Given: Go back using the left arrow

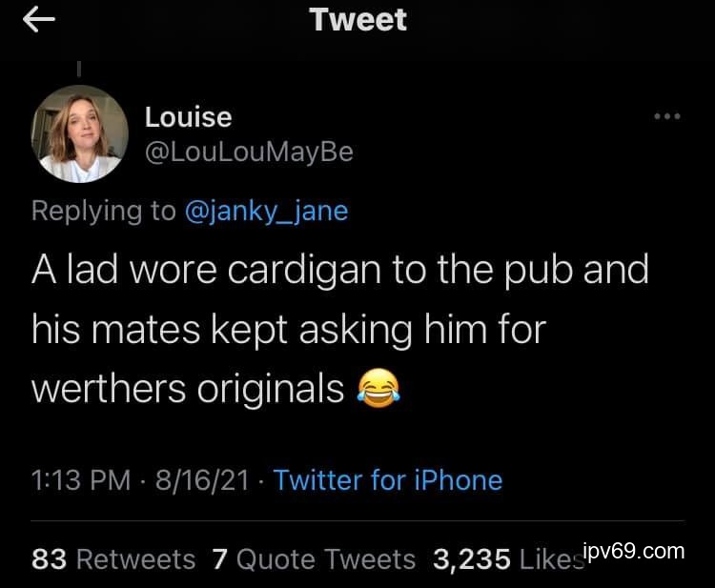Looking at the screenshot, I should 38,22.
